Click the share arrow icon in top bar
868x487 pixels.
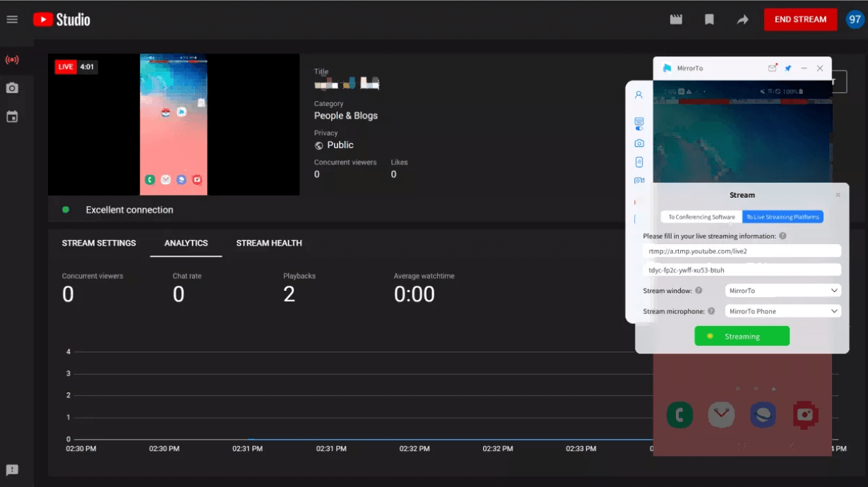742,20
